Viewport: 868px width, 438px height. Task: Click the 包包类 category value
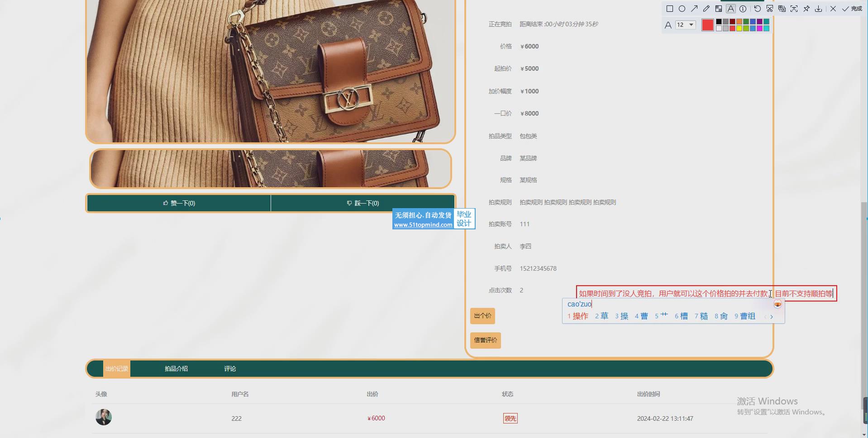pos(528,136)
